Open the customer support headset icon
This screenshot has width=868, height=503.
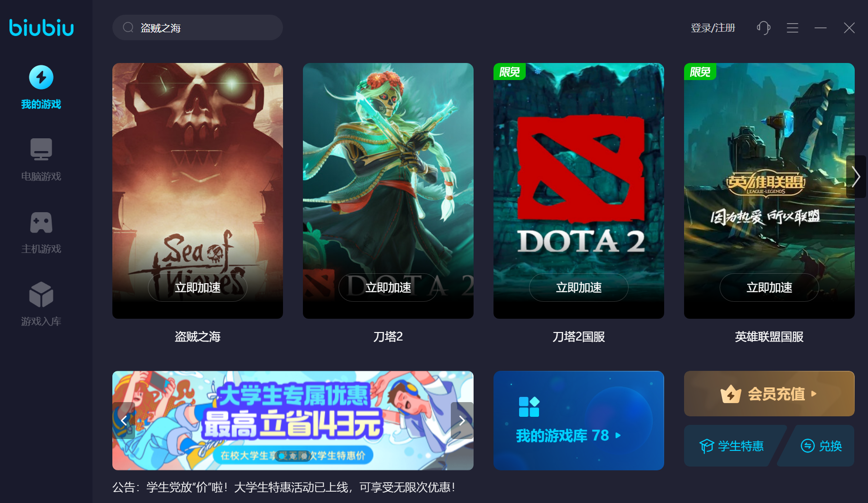coord(763,28)
